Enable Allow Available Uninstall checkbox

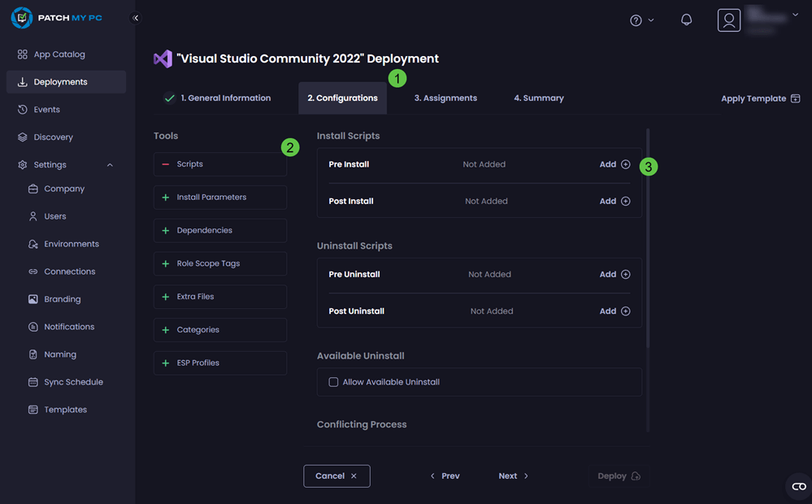tap(333, 382)
